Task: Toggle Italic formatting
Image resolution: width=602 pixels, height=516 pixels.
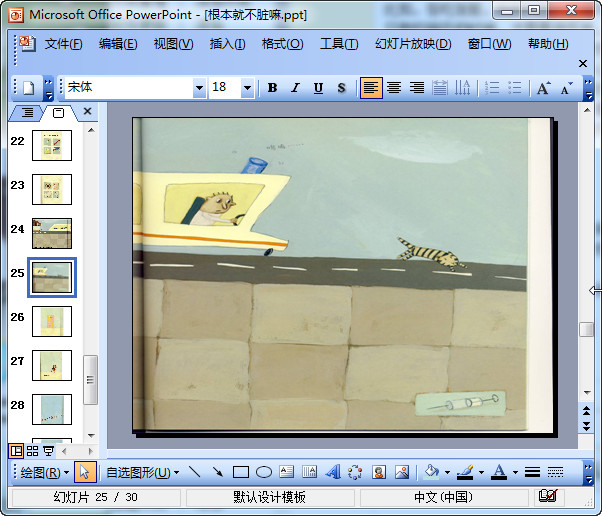Action: click(295, 88)
